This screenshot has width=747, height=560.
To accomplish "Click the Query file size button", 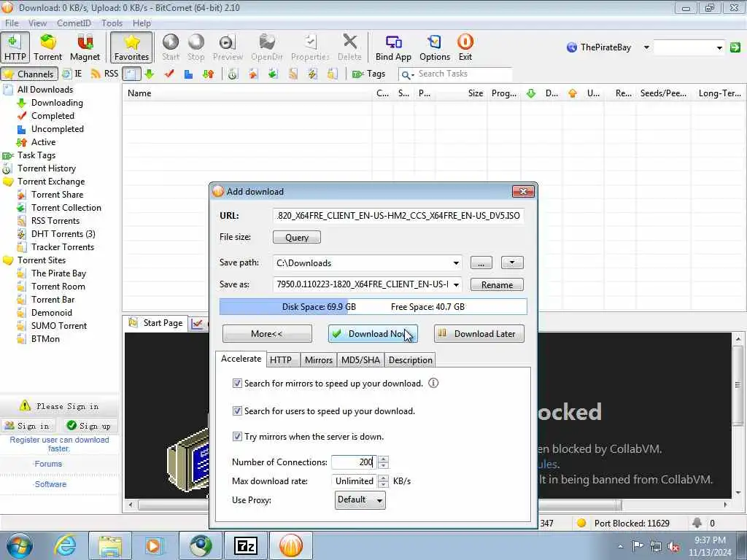I will click(x=297, y=237).
